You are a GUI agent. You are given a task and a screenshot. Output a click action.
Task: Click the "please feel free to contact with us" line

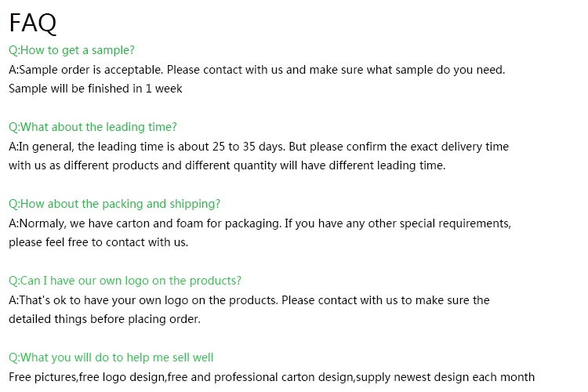(x=99, y=242)
